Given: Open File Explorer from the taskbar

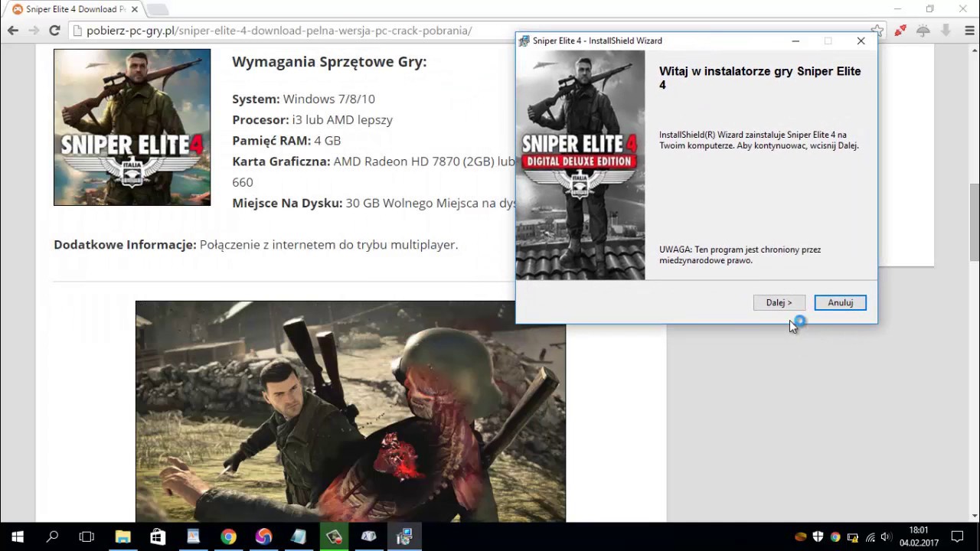Looking at the screenshot, I should tap(122, 536).
